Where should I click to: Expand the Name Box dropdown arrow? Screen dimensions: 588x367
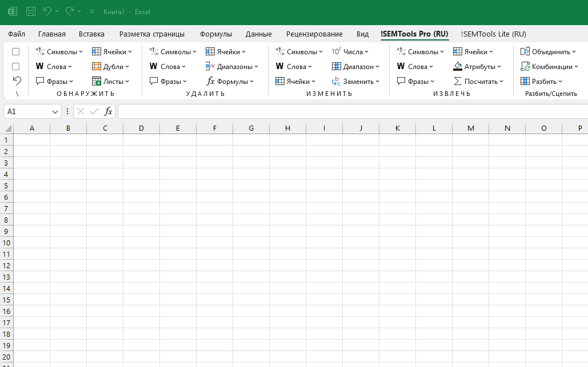coord(55,112)
